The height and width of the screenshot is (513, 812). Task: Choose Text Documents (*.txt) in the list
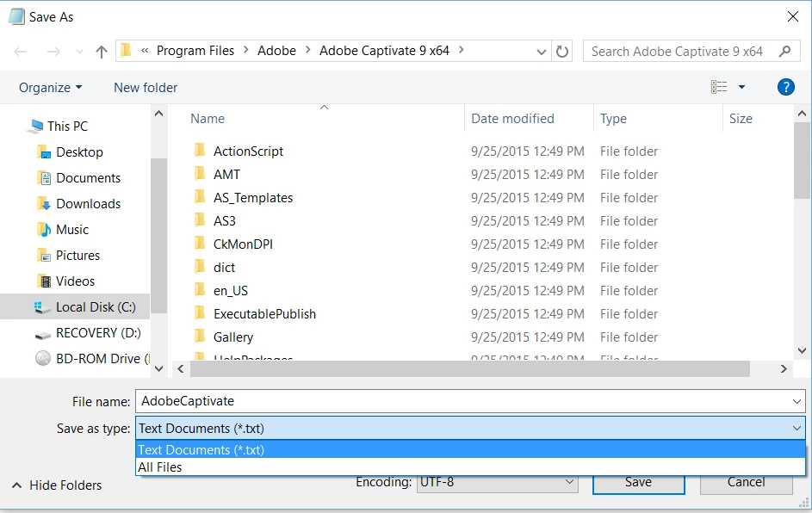(470, 449)
